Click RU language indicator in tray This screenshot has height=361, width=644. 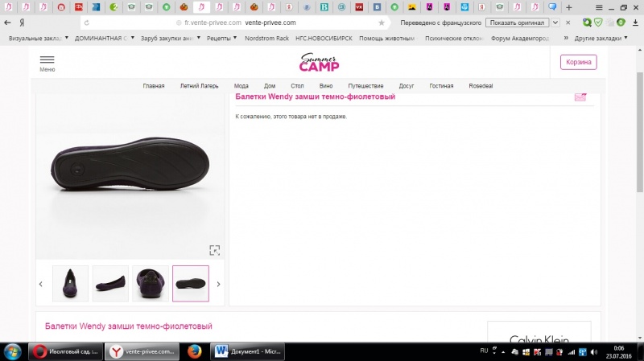pyautogui.click(x=484, y=351)
